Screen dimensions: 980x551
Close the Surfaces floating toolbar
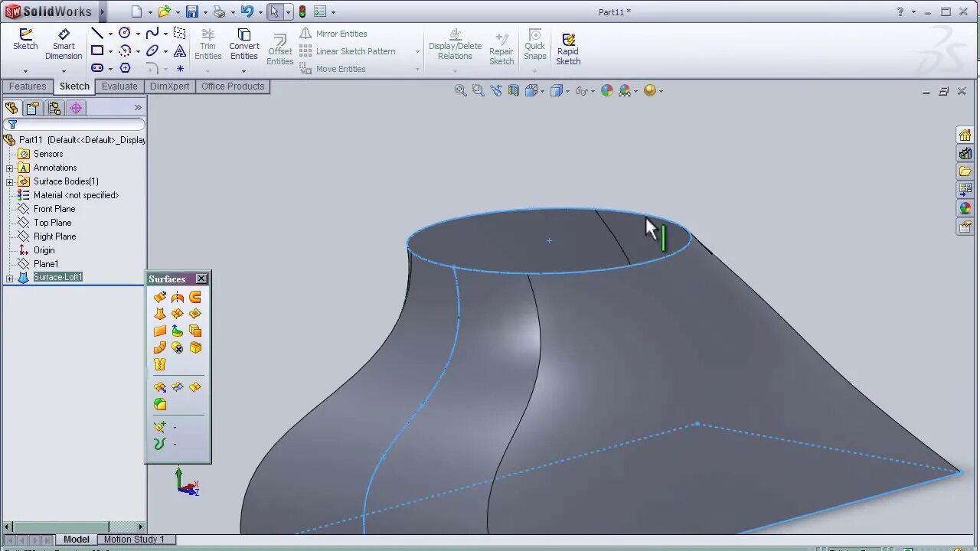click(x=201, y=279)
